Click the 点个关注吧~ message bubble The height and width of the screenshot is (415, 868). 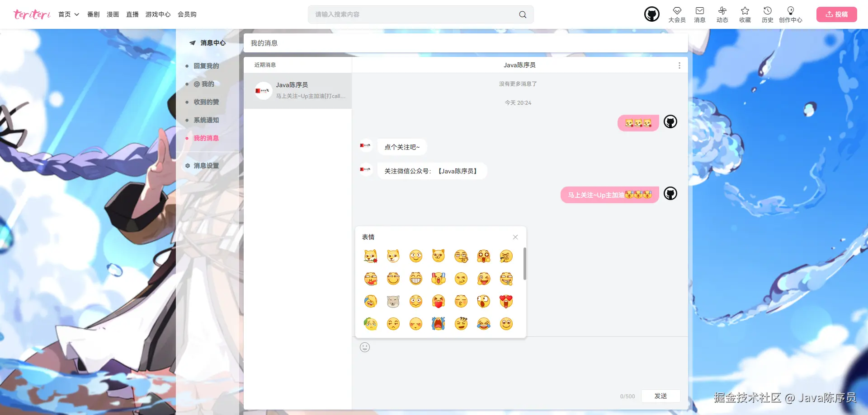(402, 147)
